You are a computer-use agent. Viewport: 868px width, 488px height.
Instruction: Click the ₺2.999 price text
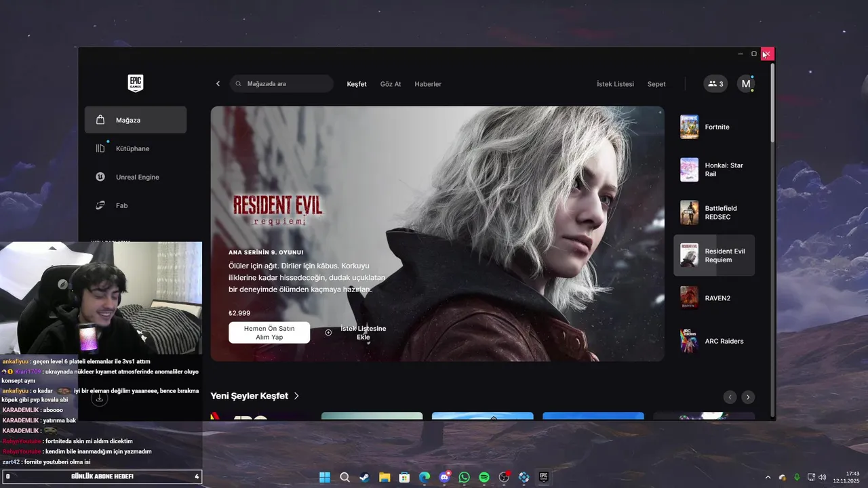(239, 313)
